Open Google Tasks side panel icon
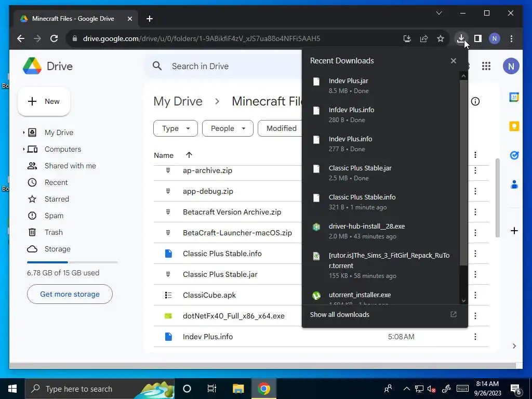The image size is (532, 399). coord(514,155)
